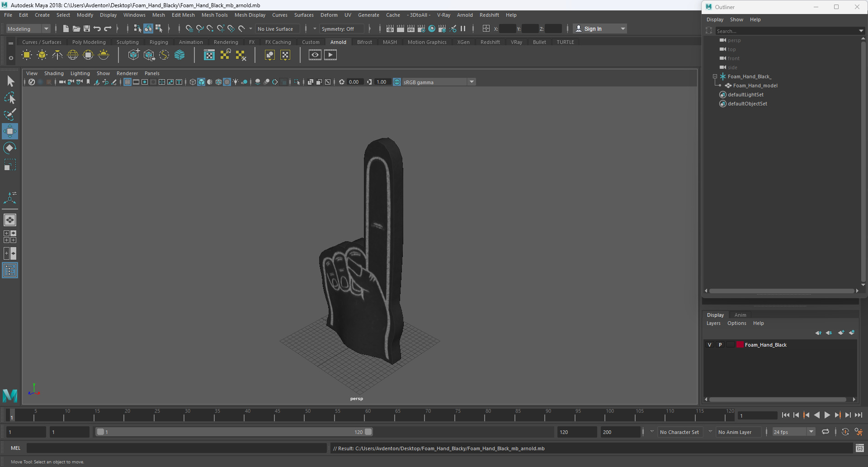The height and width of the screenshot is (467, 868).
Task: Open Modeling menu set dropdown
Action: [x=28, y=29]
